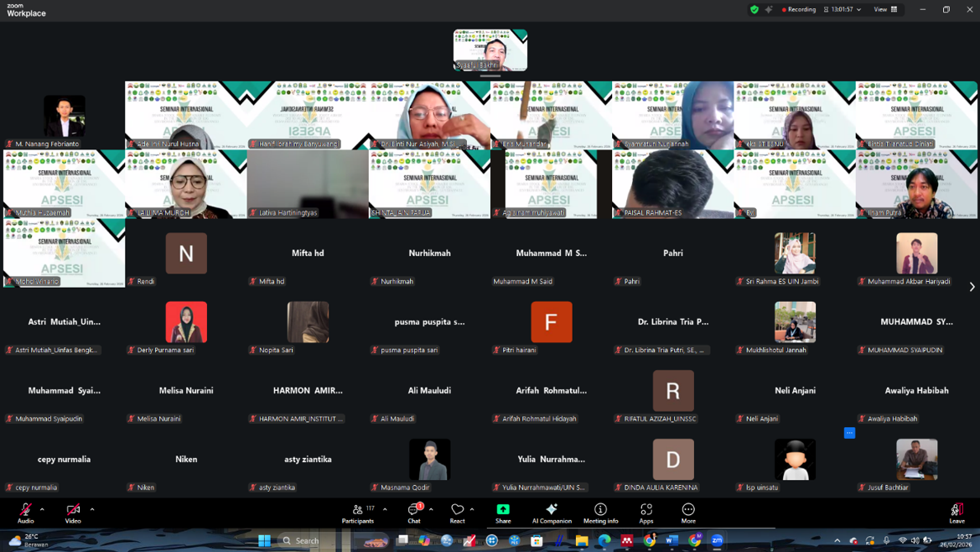The image size is (980, 552).
Task: Open the More options menu
Action: (688, 513)
